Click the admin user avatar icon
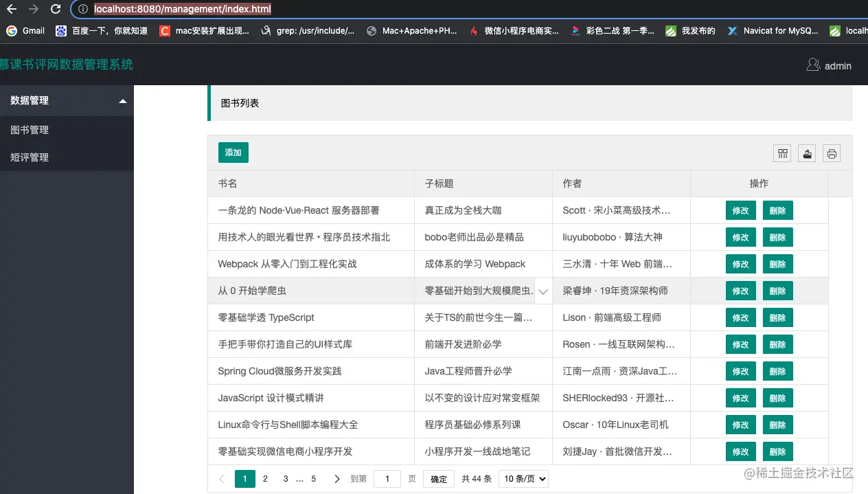Image resolution: width=868 pixels, height=494 pixels. click(x=813, y=65)
